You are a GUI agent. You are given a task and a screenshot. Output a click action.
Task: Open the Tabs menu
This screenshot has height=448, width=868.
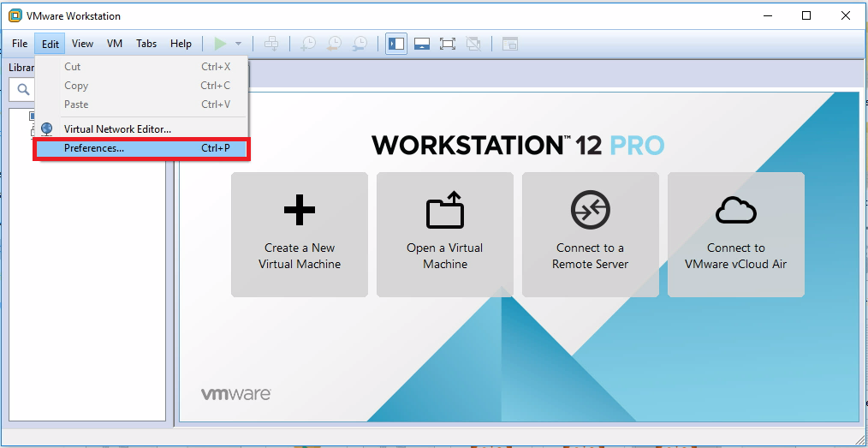tap(146, 44)
